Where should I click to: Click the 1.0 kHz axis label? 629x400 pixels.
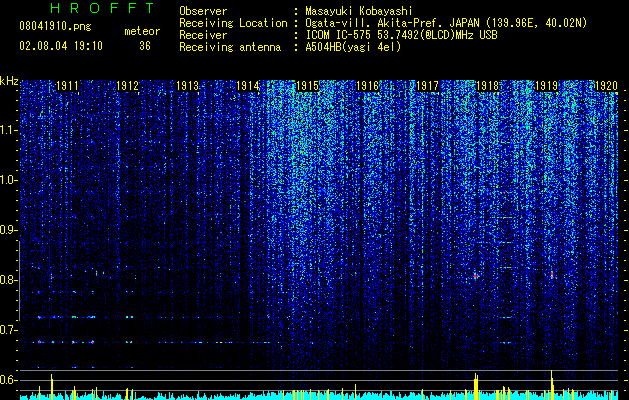point(9,180)
